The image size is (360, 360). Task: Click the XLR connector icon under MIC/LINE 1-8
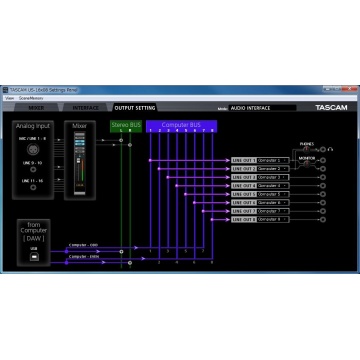pos(33,149)
